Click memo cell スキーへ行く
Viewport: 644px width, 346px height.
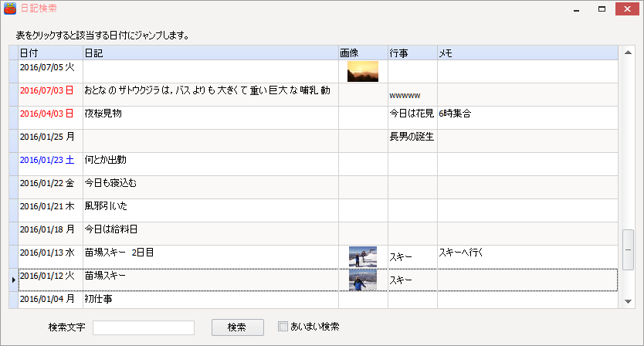(527, 257)
